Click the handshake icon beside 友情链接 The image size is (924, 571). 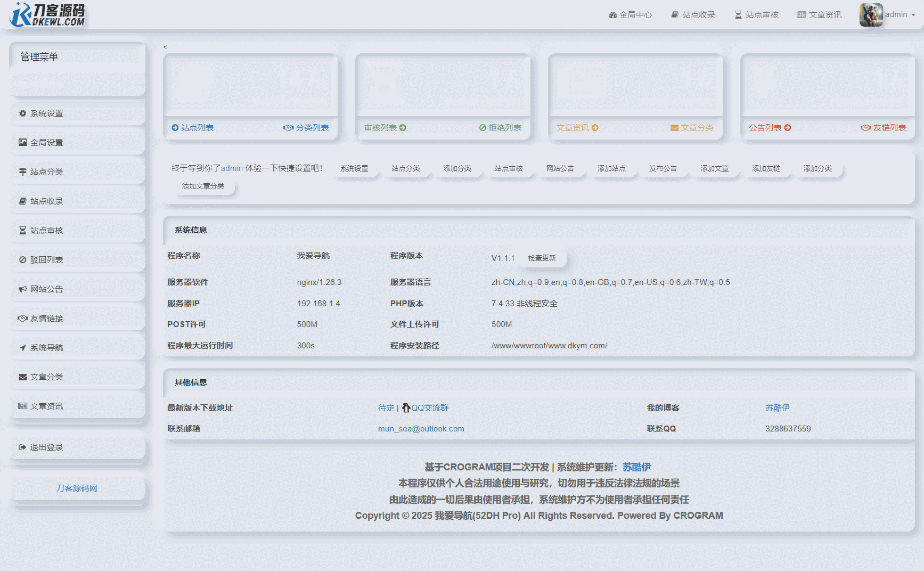[x=22, y=319]
